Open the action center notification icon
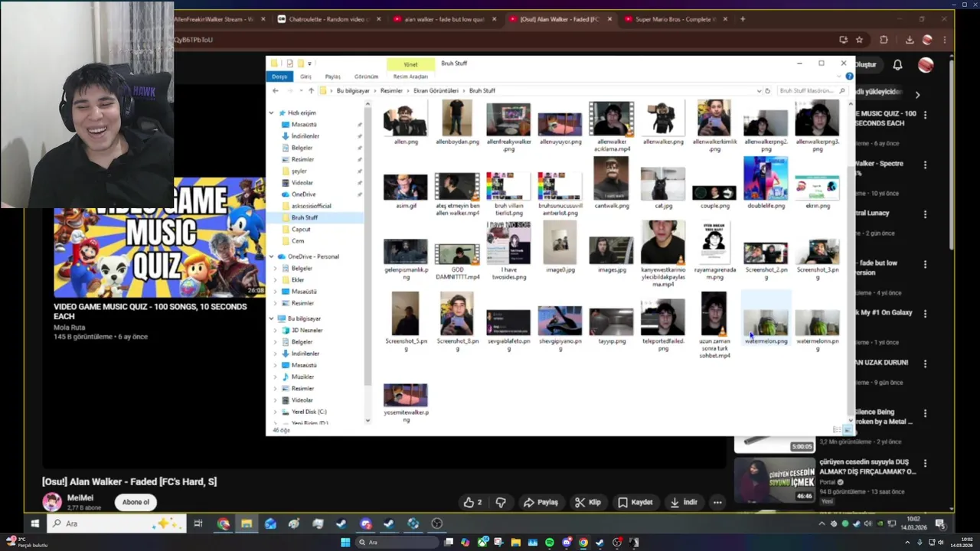 [x=939, y=523]
